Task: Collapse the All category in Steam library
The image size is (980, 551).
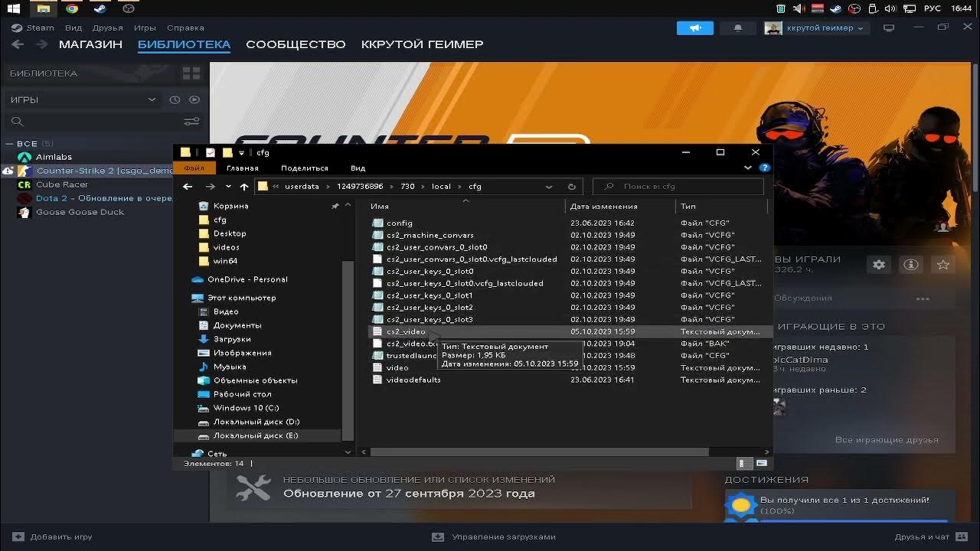Action: [9, 144]
